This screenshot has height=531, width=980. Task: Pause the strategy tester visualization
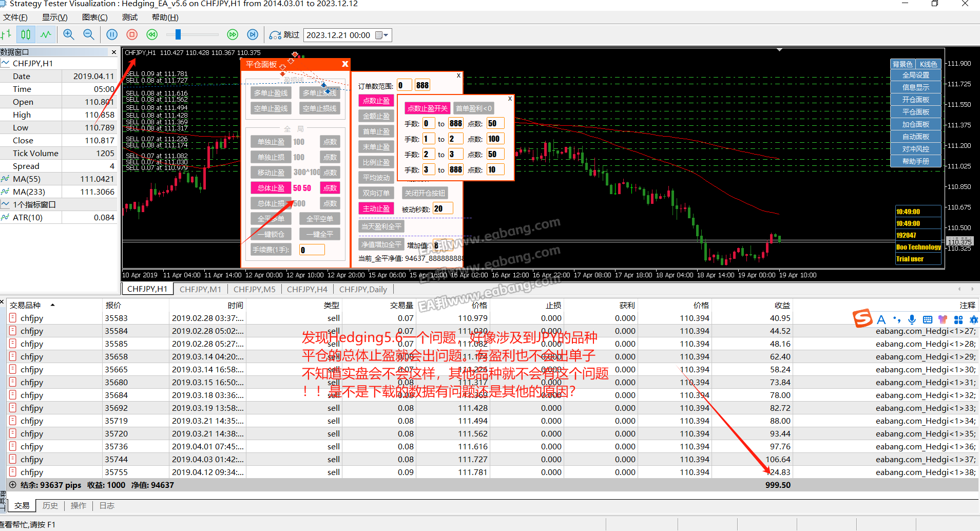[112, 34]
